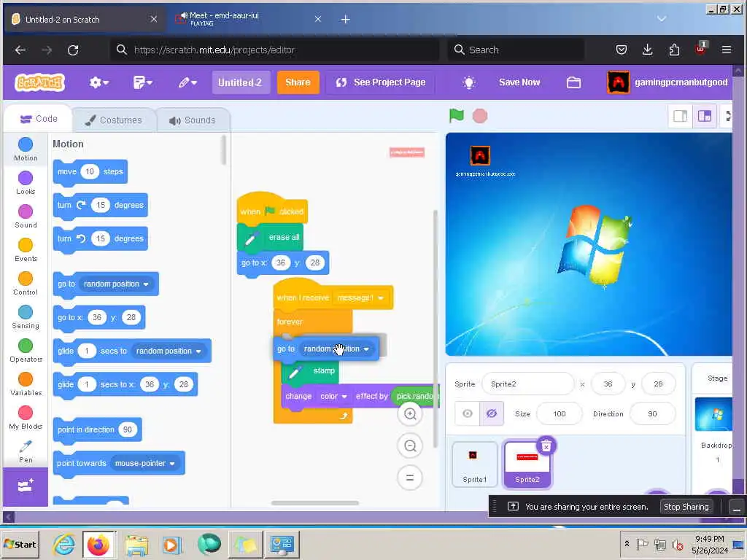Open the Pen blocks category
Screen dimensions: 747x560
click(26, 451)
